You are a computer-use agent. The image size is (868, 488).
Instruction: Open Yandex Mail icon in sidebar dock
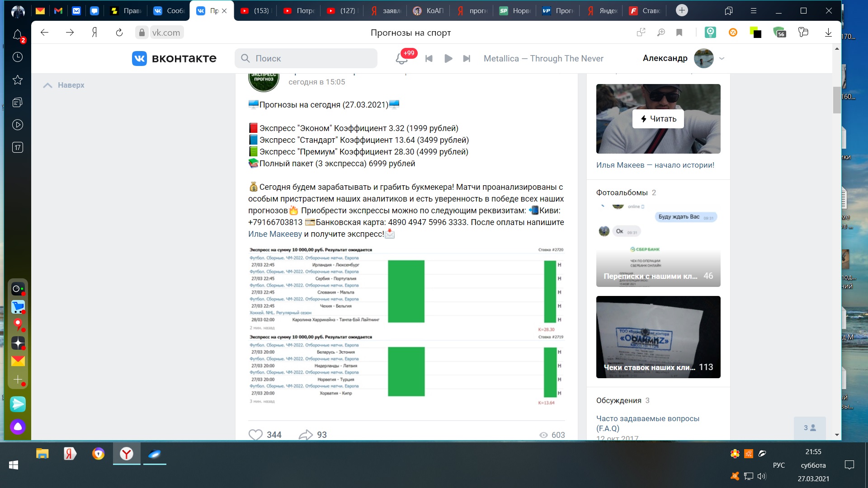[x=18, y=361]
